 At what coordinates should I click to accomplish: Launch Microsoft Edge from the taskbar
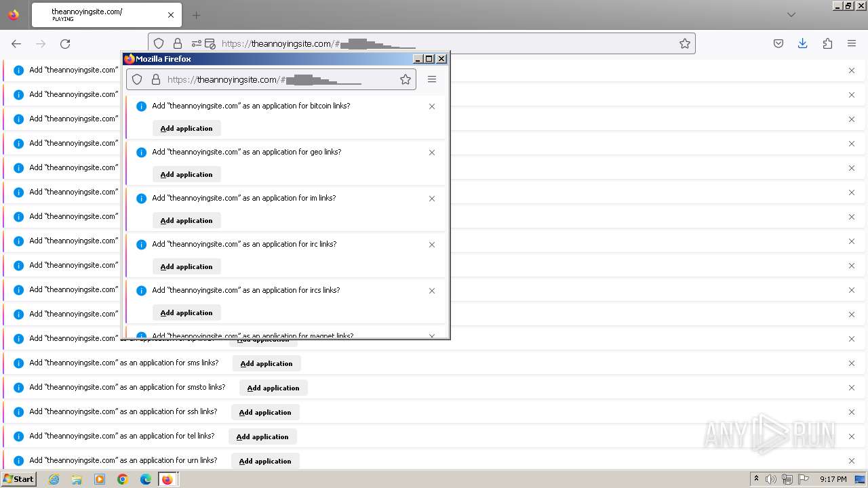click(146, 479)
